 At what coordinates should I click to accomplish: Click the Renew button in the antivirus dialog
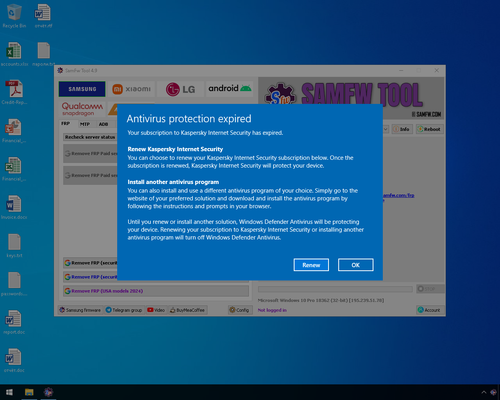[x=311, y=265]
